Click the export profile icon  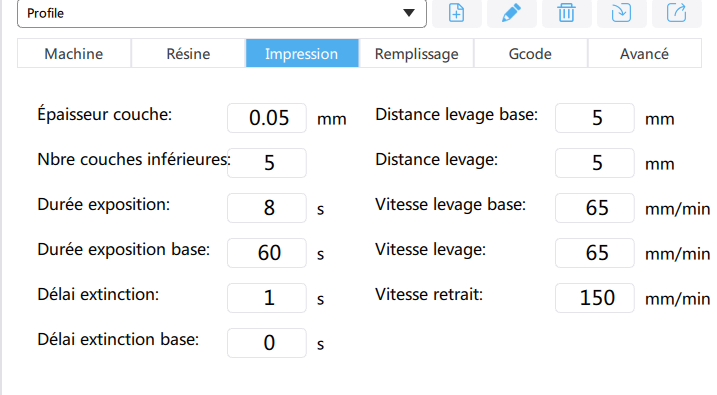point(676,13)
